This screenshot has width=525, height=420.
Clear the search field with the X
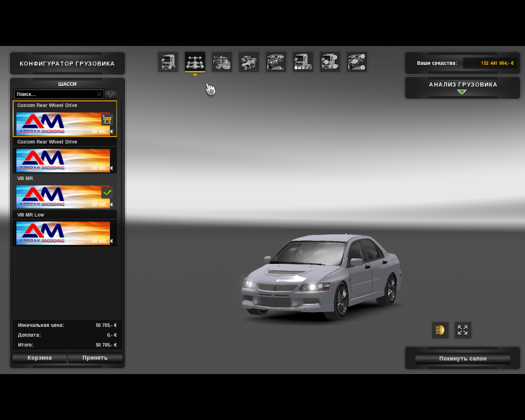[99, 94]
